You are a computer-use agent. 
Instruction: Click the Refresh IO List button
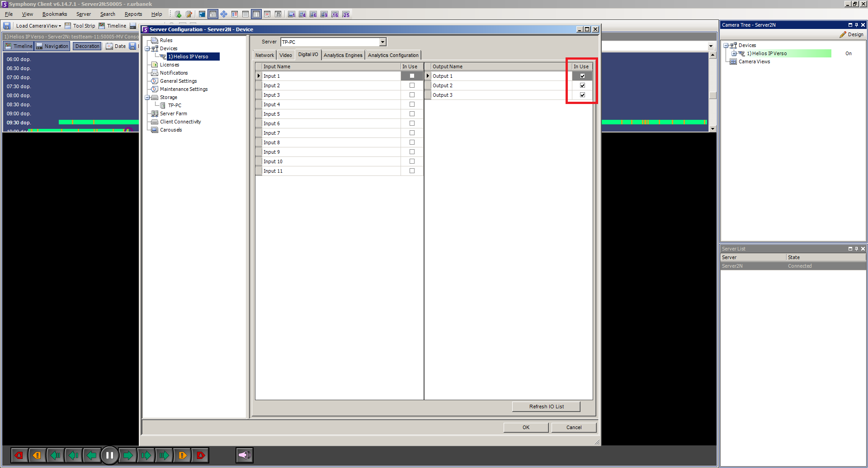pos(546,407)
